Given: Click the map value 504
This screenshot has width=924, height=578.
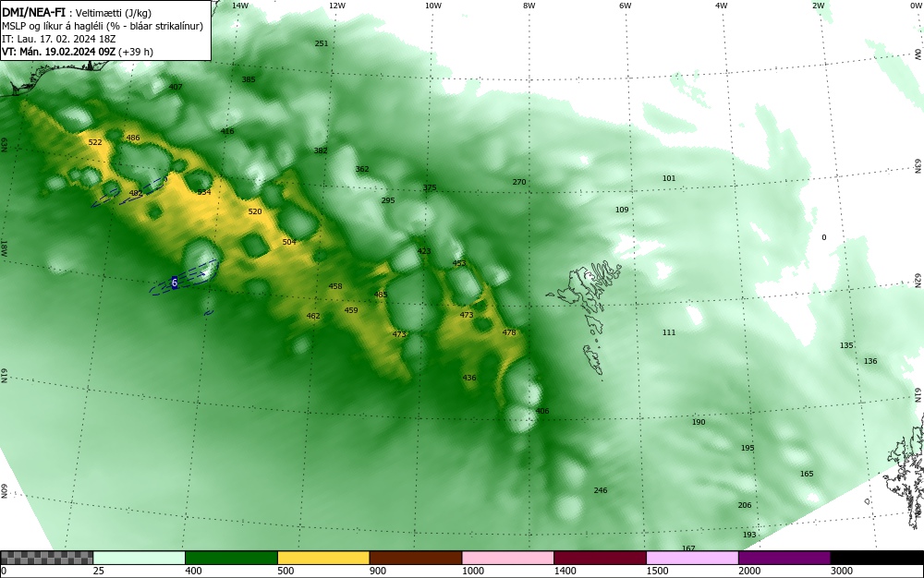Looking at the screenshot, I should point(289,243).
